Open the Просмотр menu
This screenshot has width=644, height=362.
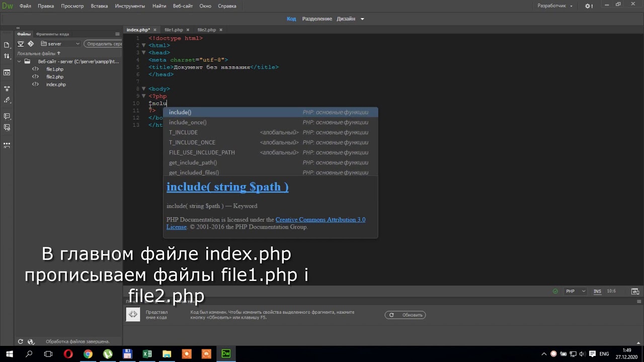[x=72, y=6]
